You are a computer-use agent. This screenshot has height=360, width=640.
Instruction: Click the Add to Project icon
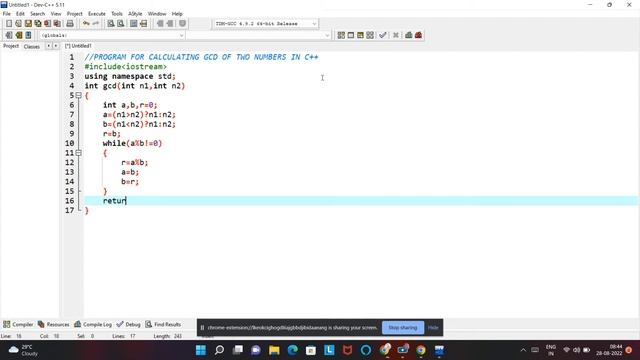160,24
